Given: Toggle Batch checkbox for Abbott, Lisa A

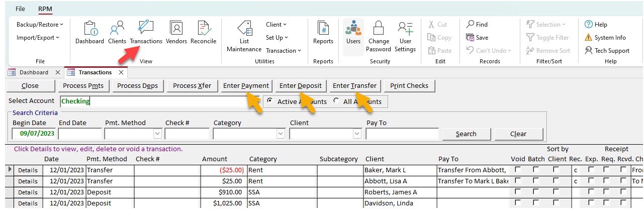Looking at the screenshot, I should pos(536,181).
